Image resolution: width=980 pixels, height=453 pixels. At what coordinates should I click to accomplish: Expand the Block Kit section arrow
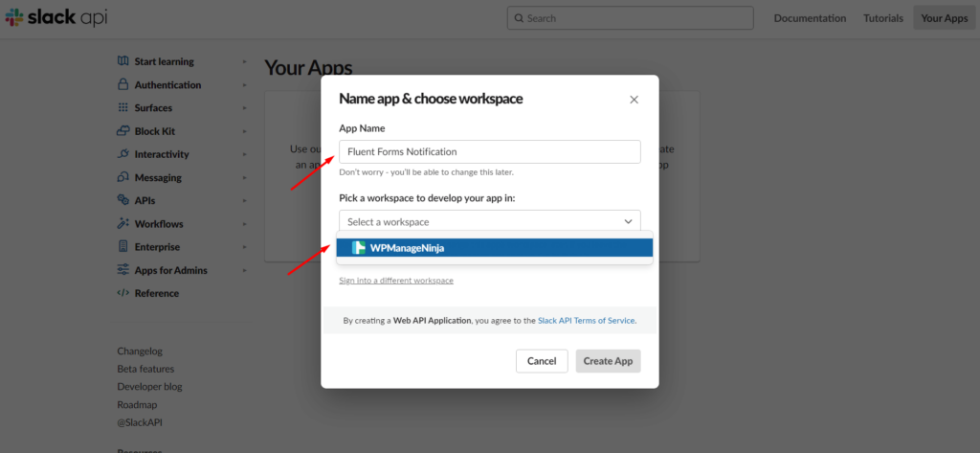(244, 131)
